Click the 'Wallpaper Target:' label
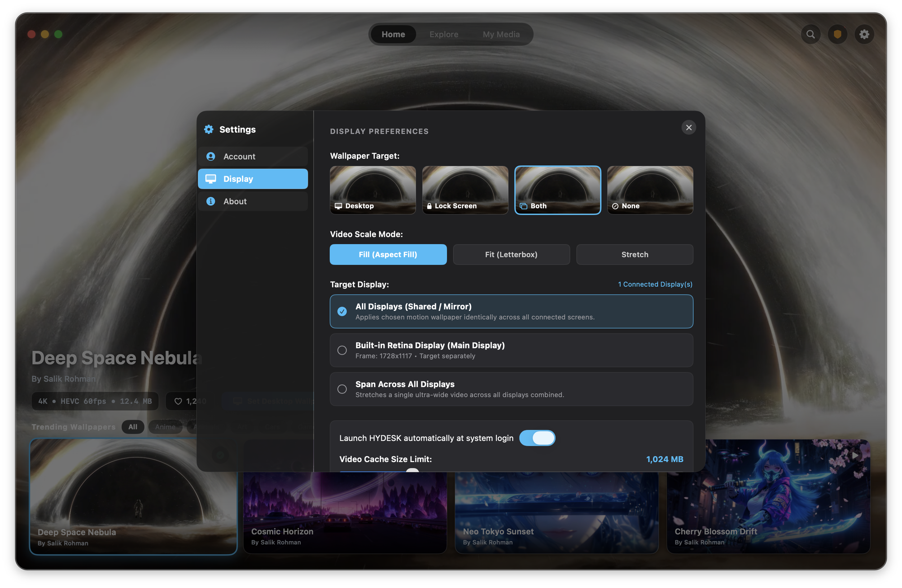Image resolution: width=902 pixels, height=588 pixels. (x=365, y=156)
